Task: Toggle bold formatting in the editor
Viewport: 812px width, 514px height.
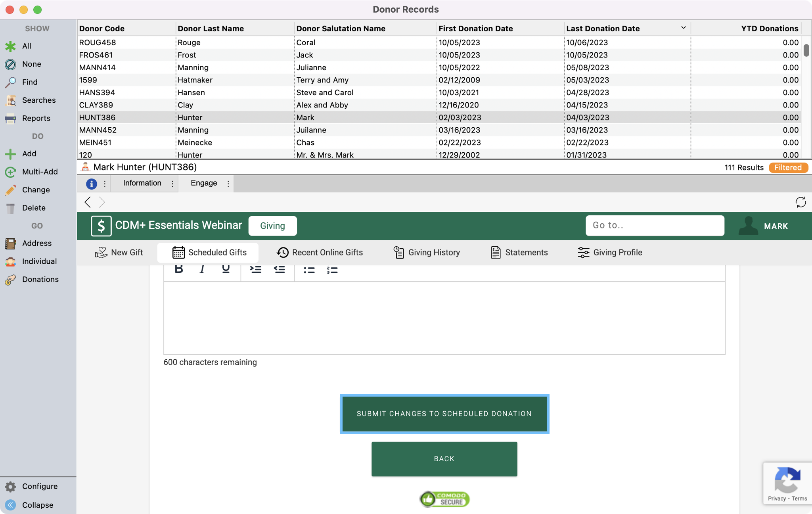Action: [179, 269]
